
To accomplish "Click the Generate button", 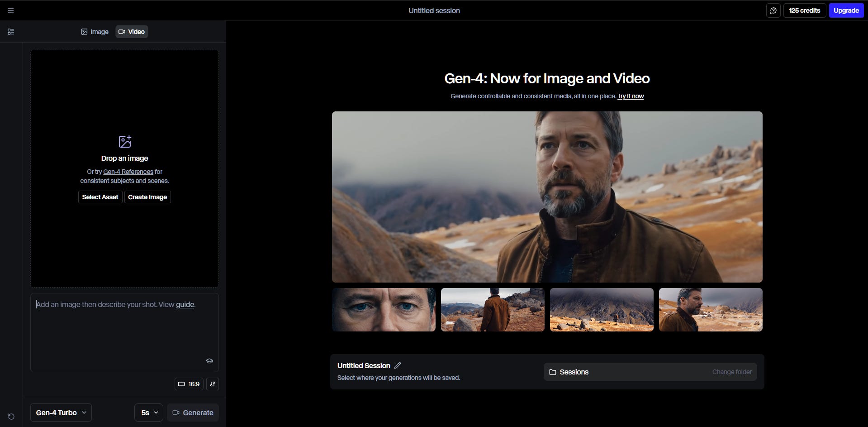I will 193,413.
